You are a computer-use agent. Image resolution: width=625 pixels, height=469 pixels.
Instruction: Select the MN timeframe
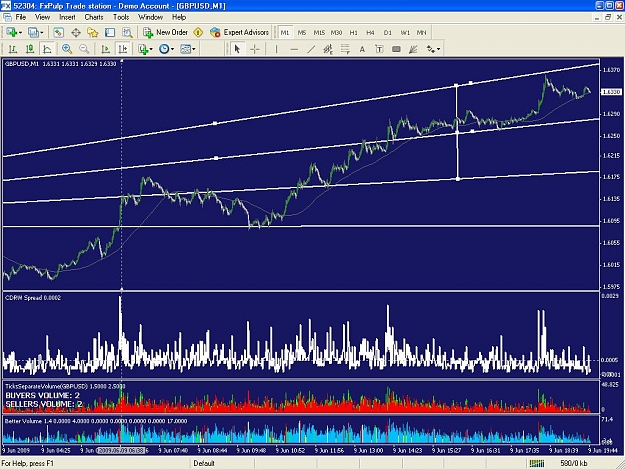click(x=421, y=33)
